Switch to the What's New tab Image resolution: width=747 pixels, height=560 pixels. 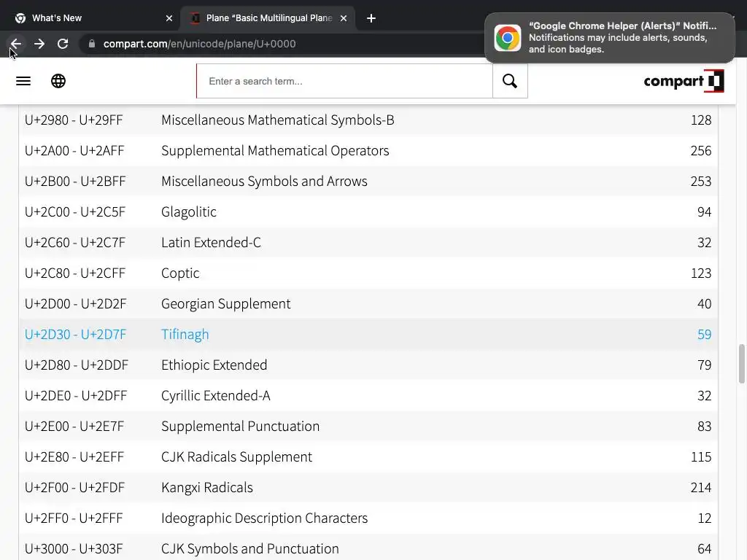point(88,18)
